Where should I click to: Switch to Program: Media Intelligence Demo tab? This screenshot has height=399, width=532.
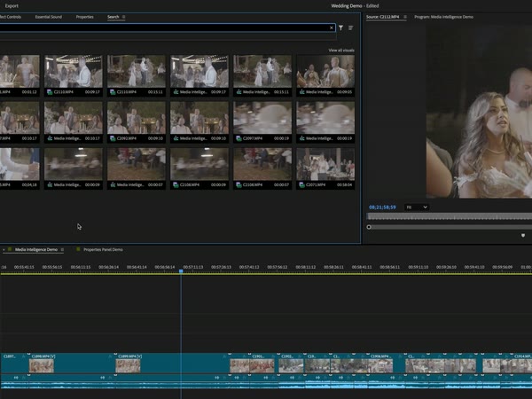click(x=443, y=17)
